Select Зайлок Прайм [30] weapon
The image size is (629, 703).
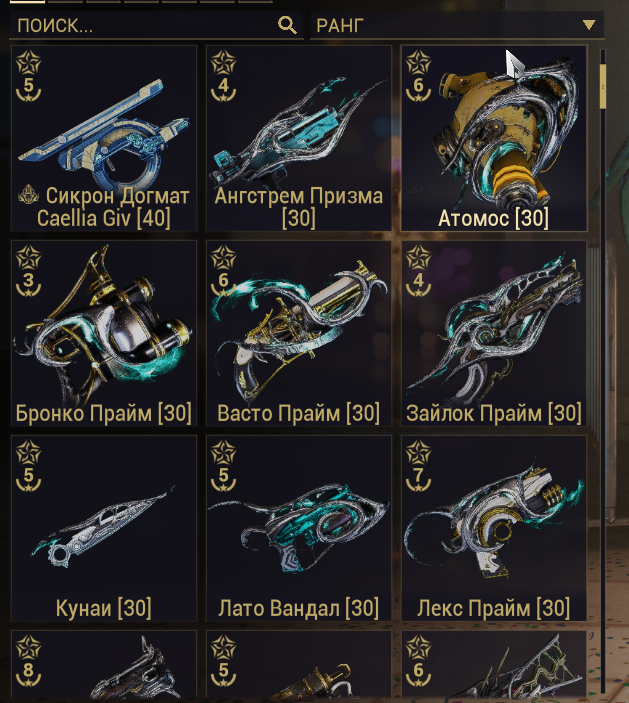494,333
